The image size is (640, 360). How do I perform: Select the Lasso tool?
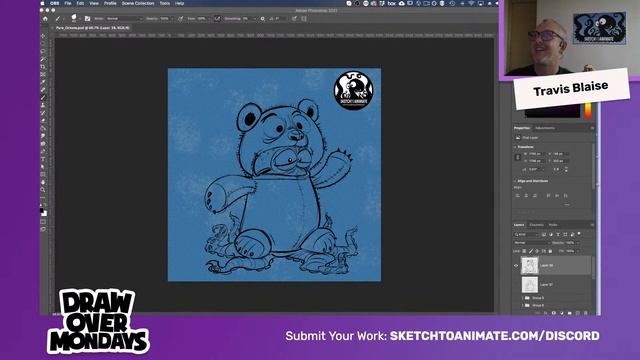click(x=43, y=51)
